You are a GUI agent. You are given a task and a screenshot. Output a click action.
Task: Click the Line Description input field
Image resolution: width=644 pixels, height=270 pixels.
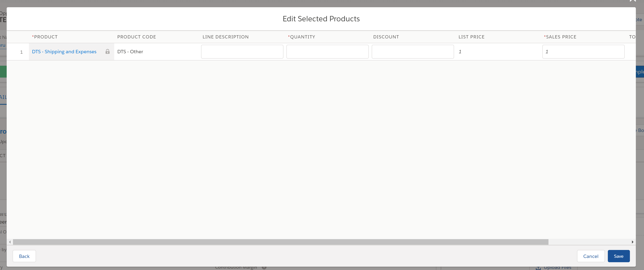click(x=242, y=52)
